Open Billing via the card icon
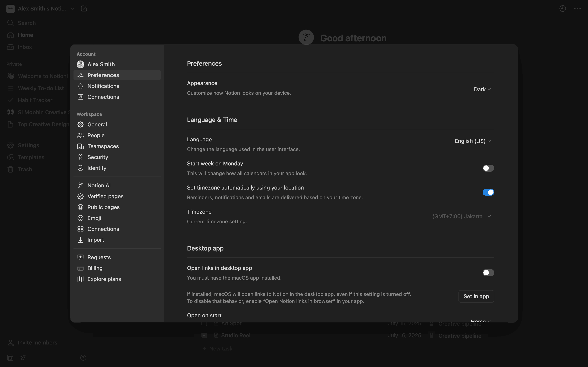588x367 pixels. point(80,268)
